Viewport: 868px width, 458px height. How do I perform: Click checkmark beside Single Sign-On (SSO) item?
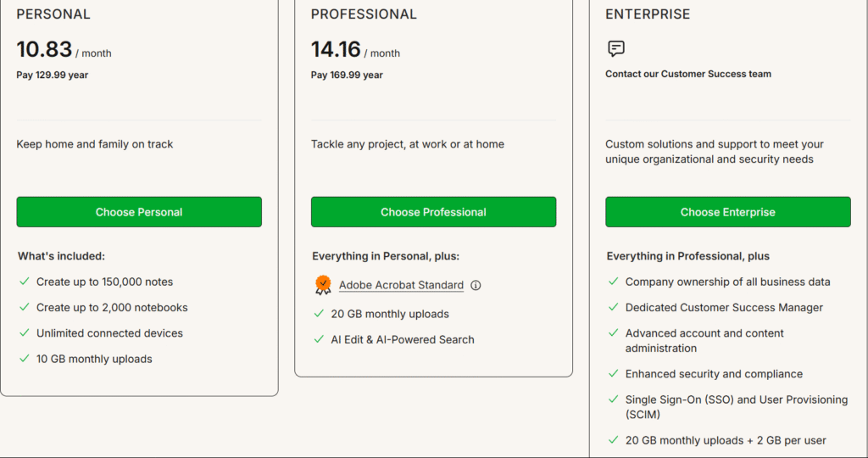(614, 399)
